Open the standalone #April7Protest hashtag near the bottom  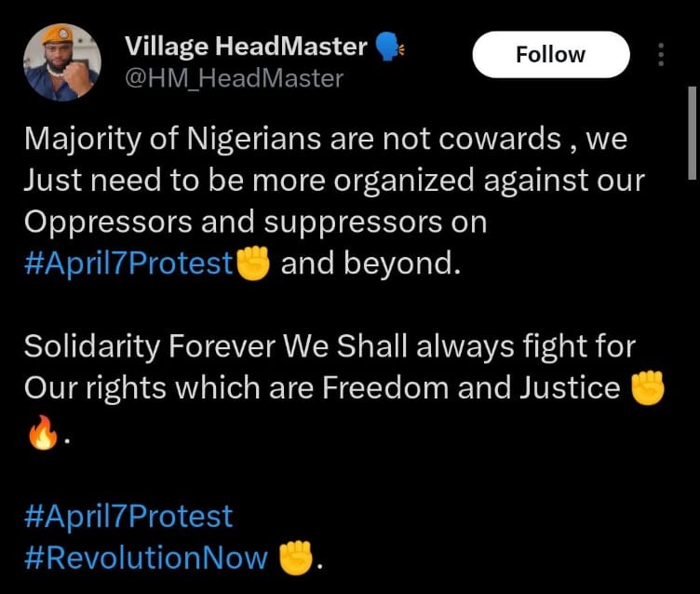(128, 515)
